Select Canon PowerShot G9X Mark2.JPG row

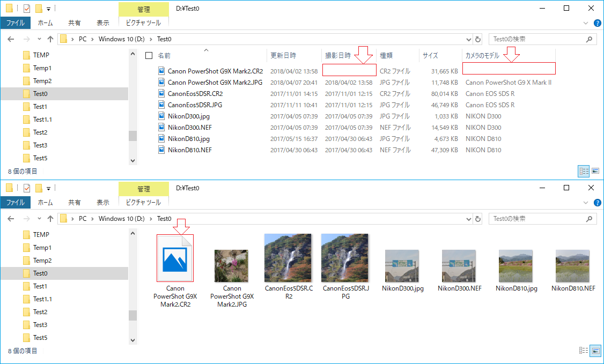pyautogui.click(x=355, y=83)
